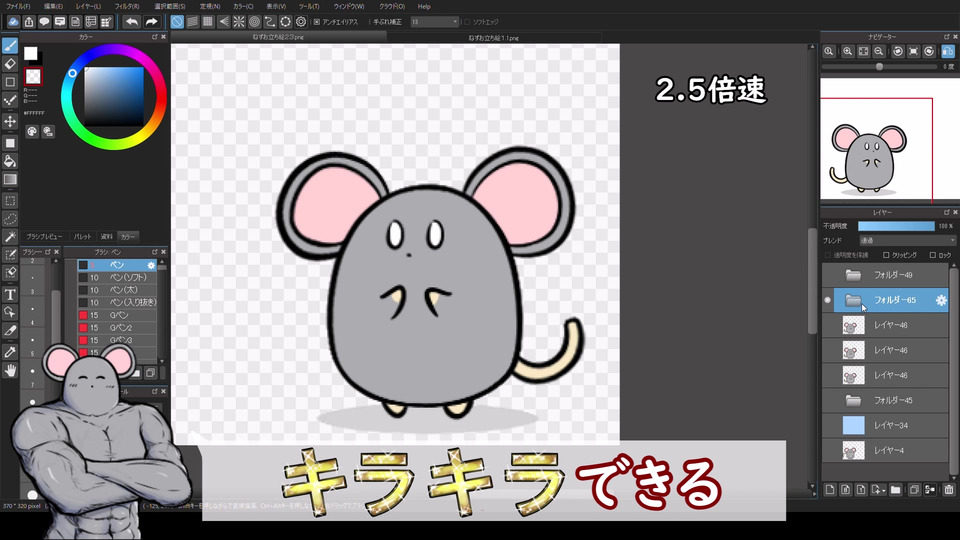Switch to the パレット tab
Screen dimensions: 960x540
[x=83, y=236]
